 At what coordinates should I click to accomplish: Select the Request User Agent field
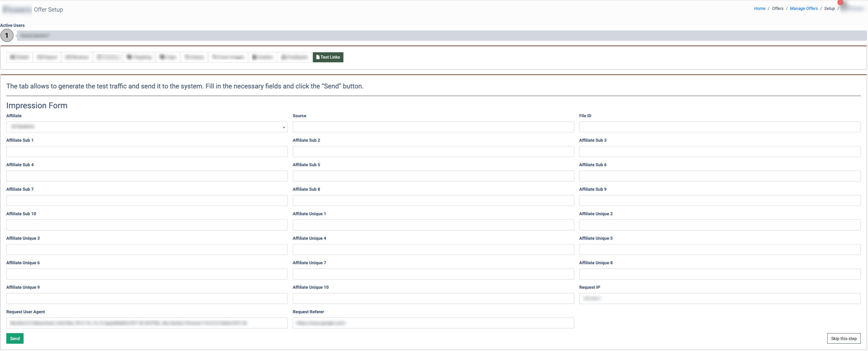point(147,324)
